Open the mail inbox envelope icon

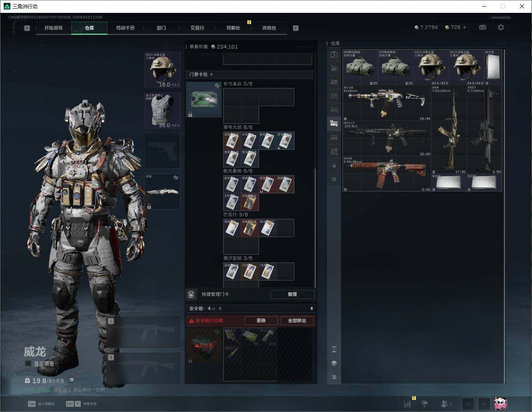coord(483,27)
